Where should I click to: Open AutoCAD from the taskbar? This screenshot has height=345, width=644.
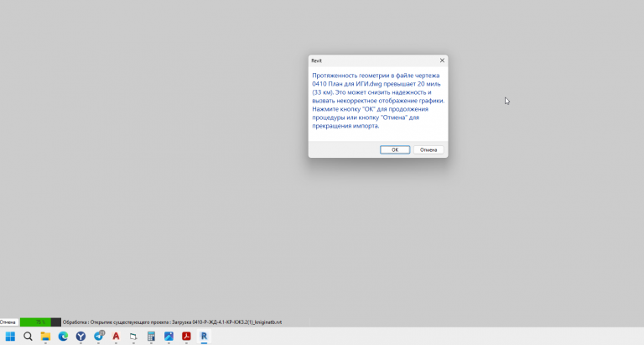click(117, 337)
